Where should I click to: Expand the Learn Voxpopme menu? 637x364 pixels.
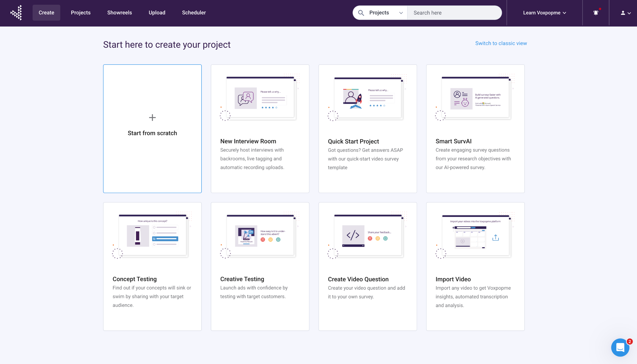click(544, 13)
